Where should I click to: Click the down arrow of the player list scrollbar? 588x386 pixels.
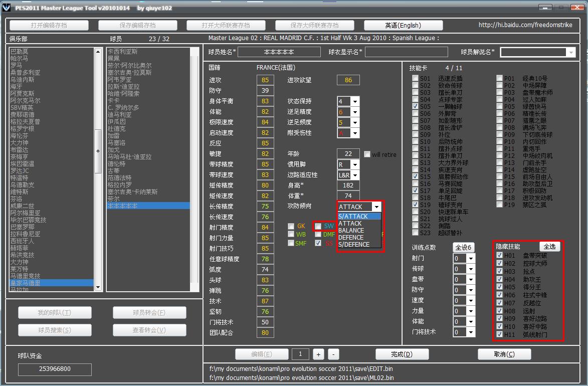(x=186, y=287)
